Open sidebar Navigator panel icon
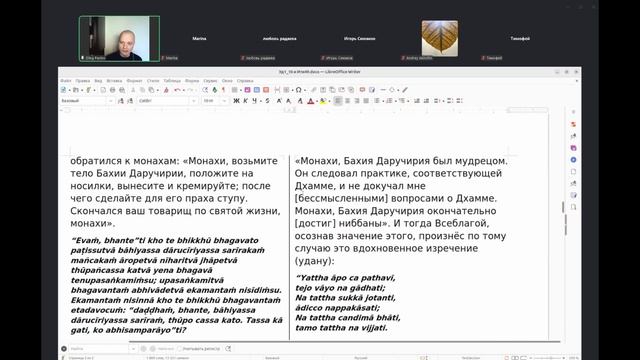Screen dimensions: 640x360 pyautogui.click(x=573, y=160)
